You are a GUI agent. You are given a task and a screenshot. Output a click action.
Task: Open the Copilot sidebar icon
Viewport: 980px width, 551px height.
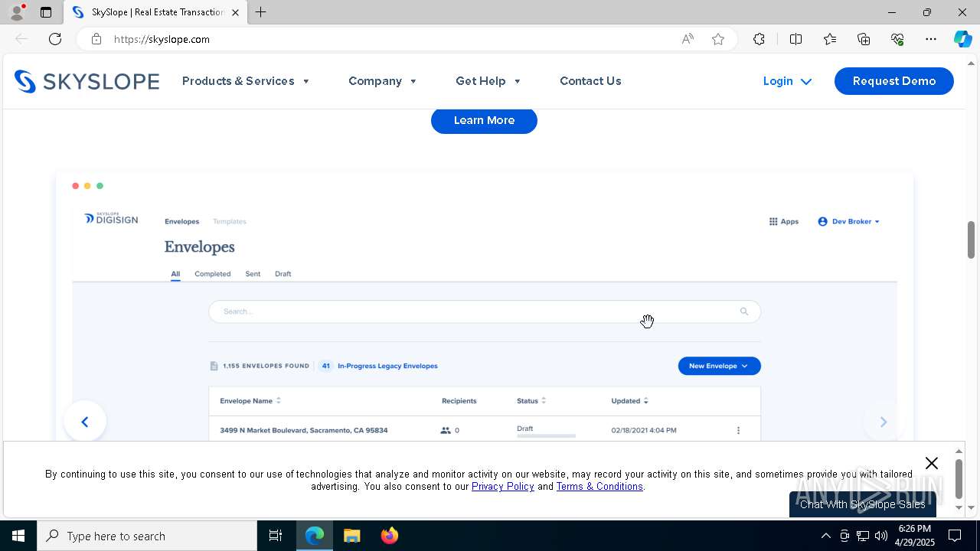[962, 39]
